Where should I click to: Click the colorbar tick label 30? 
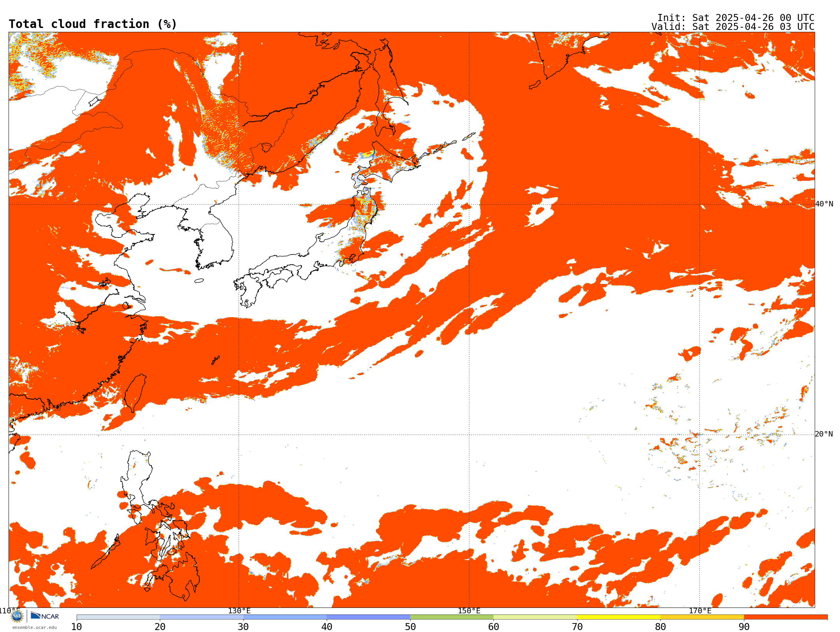click(243, 627)
